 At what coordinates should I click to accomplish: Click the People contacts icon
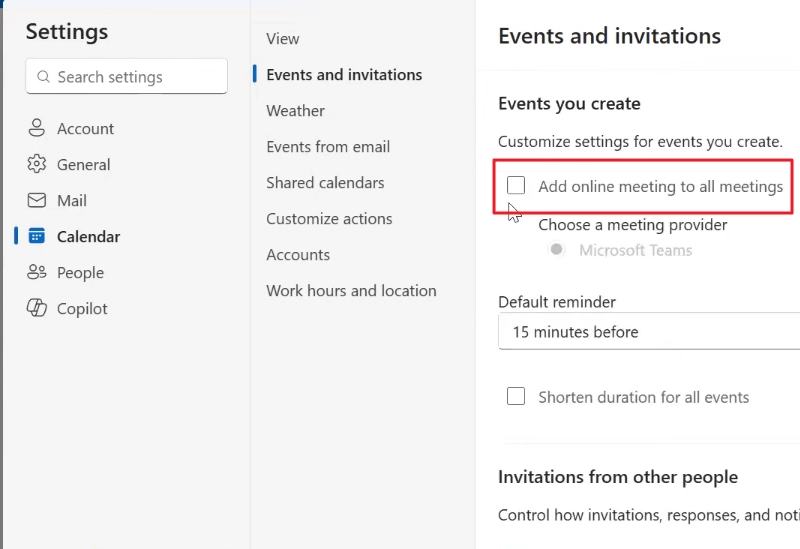(x=36, y=272)
